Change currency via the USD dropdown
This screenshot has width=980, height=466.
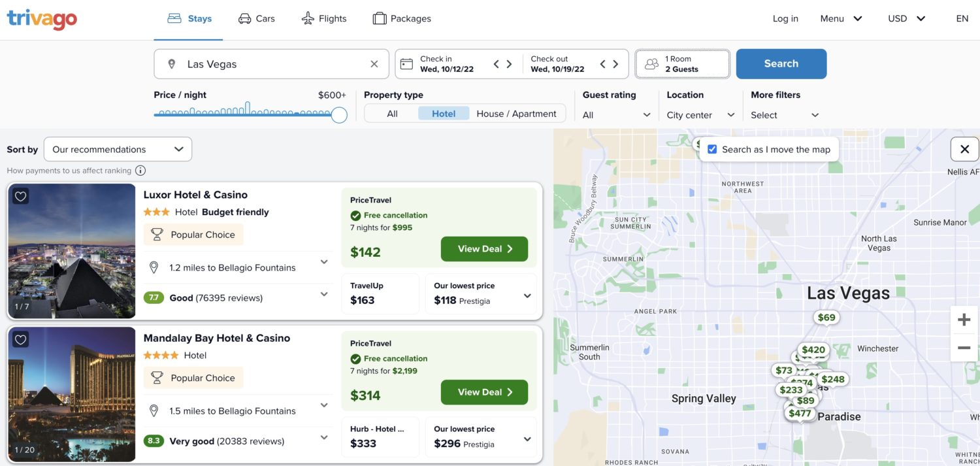(x=906, y=18)
